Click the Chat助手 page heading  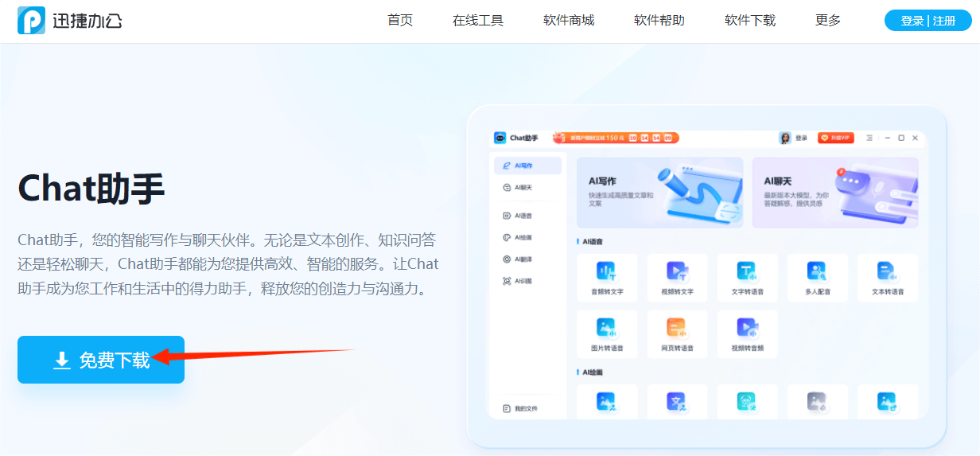click(x=91, y=189)
